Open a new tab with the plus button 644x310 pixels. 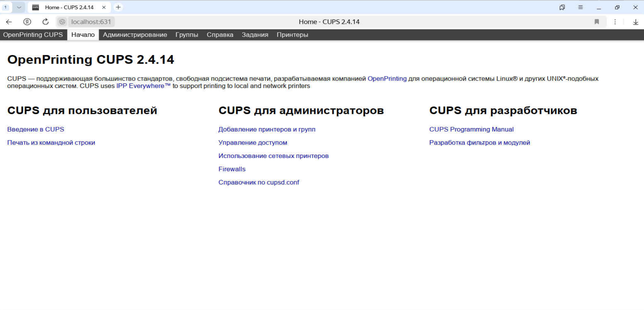coord(118,7)
